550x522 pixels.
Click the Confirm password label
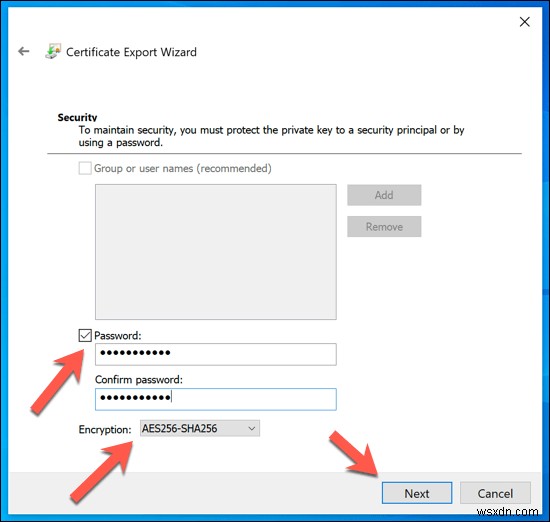[x=139, y=380]
